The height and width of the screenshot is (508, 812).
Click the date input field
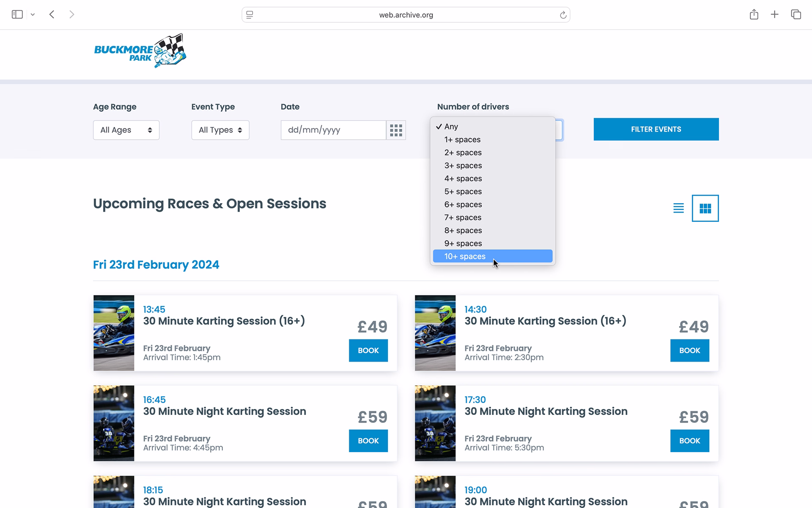click(x=333, y=130)
